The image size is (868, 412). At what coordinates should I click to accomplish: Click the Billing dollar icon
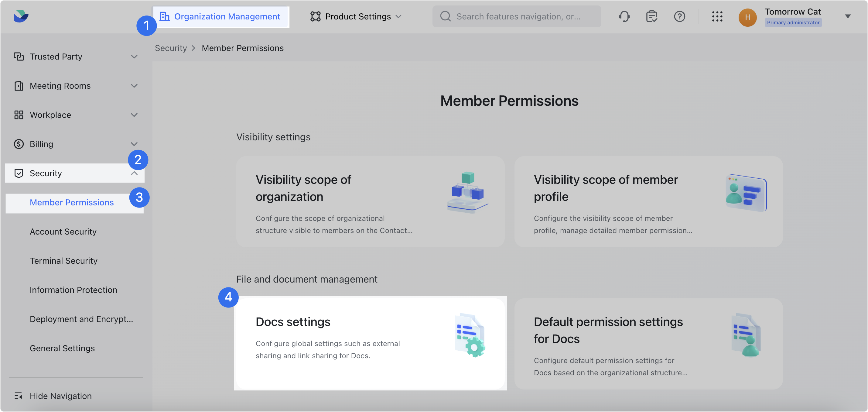[19, 144]
